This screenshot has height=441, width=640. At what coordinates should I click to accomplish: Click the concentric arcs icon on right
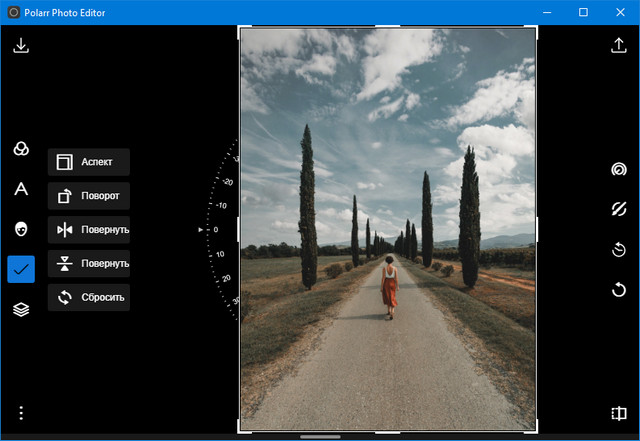tap(618, 169)
